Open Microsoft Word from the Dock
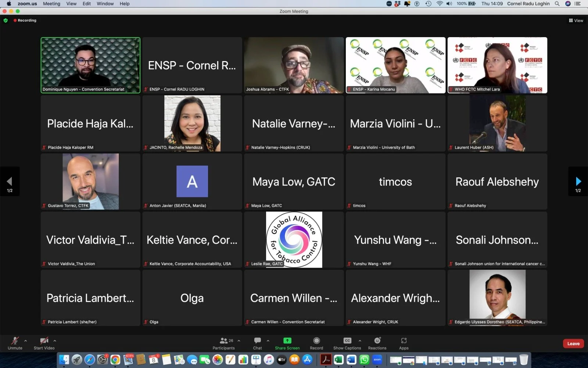The image size is (588, 368). [x=351, y=360]
